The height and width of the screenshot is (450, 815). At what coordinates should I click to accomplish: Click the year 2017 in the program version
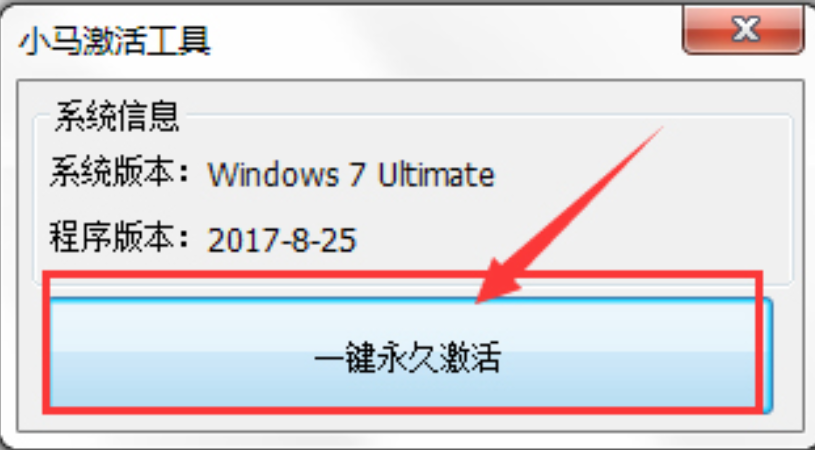coord(238,240)
